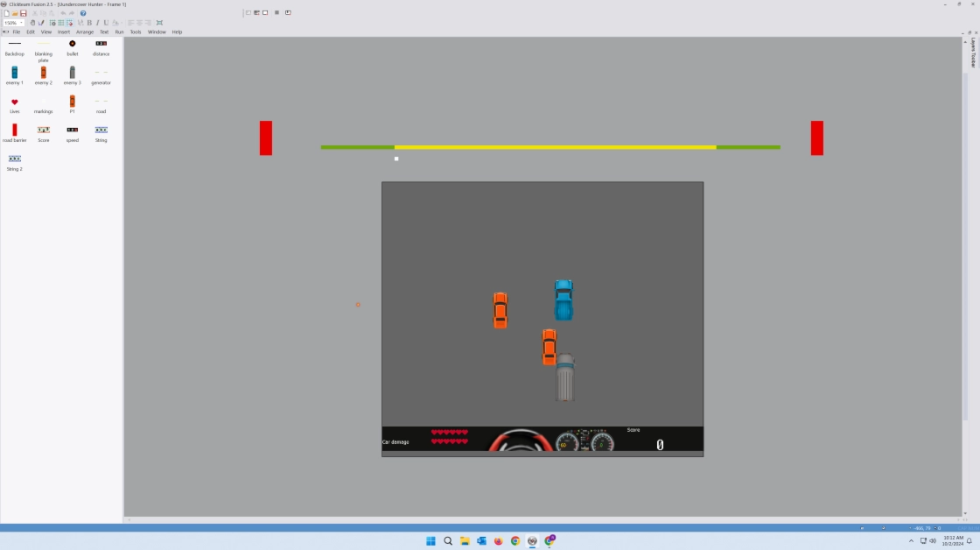Image resolution: width=980 pixels, height=550 pixels.
Task: Open the help question mark icon
Action: pyautogui.click(x=83, y=13)
